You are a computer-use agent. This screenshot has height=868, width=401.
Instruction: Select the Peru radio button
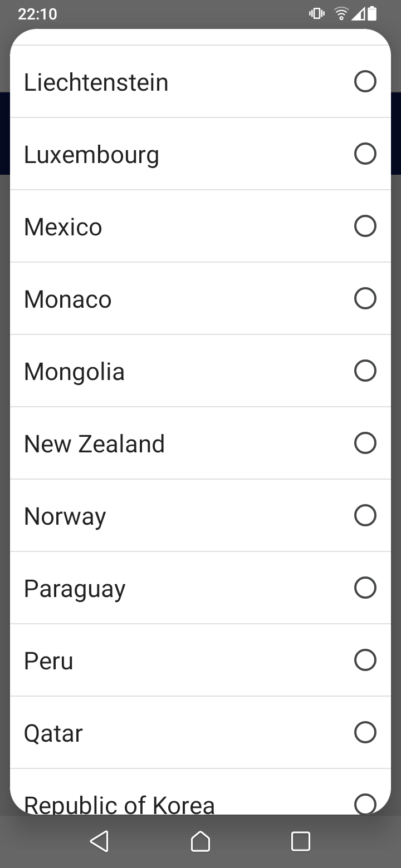(x=365, y=660)
